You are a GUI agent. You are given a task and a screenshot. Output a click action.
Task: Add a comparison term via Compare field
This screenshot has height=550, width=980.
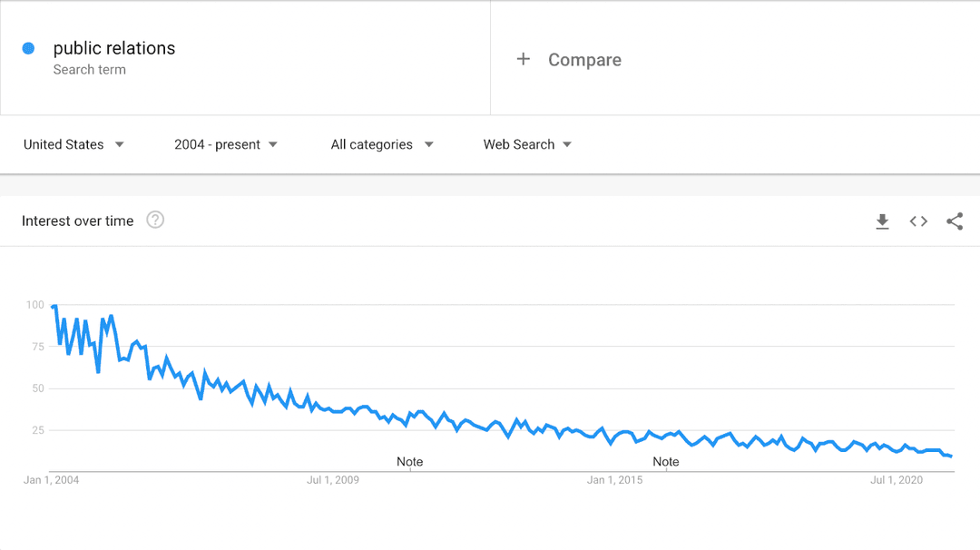coord(584,59)
